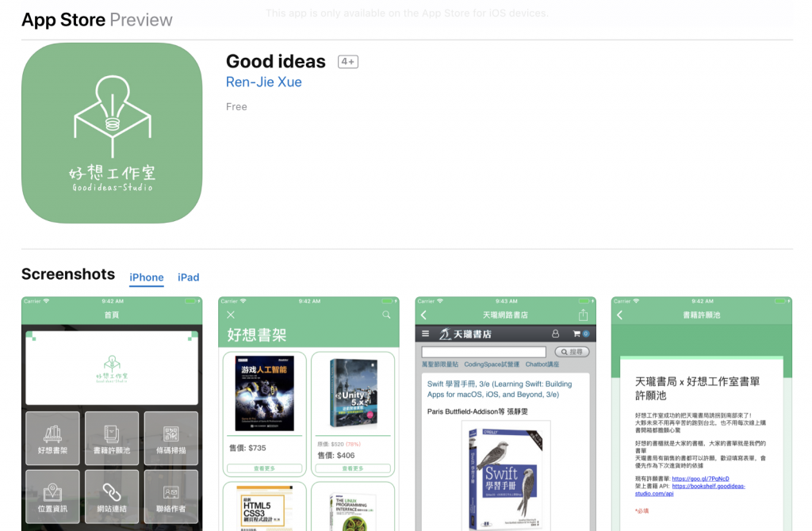Tap the 好想書架 bookshelf icon tile
Viewport: 812px width, 531px height.
[x=52, y=438]
